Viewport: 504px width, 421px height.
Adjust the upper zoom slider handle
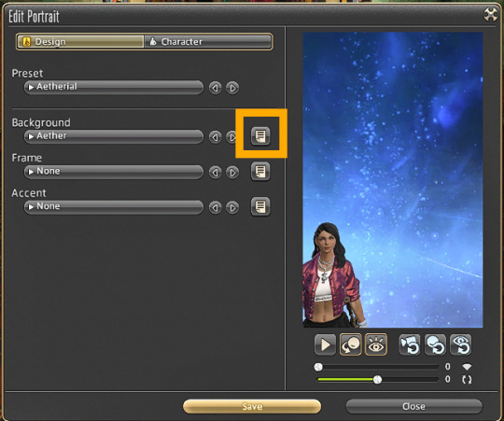318,367
